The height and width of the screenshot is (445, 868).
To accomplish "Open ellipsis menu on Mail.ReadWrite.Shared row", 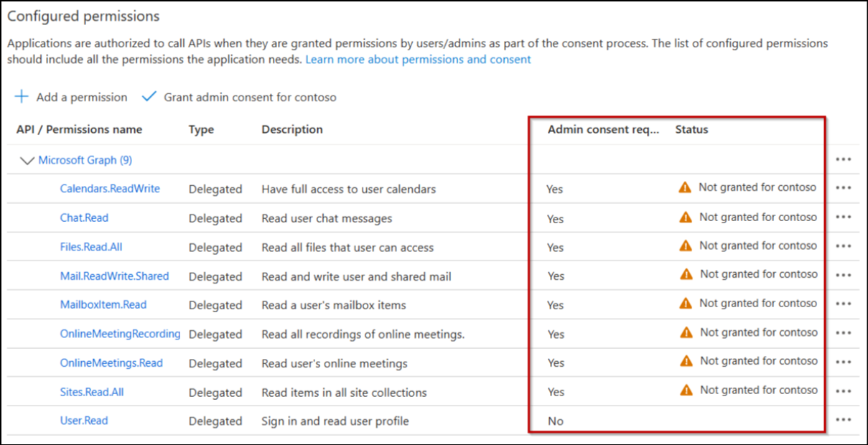I will coord(844,275).
